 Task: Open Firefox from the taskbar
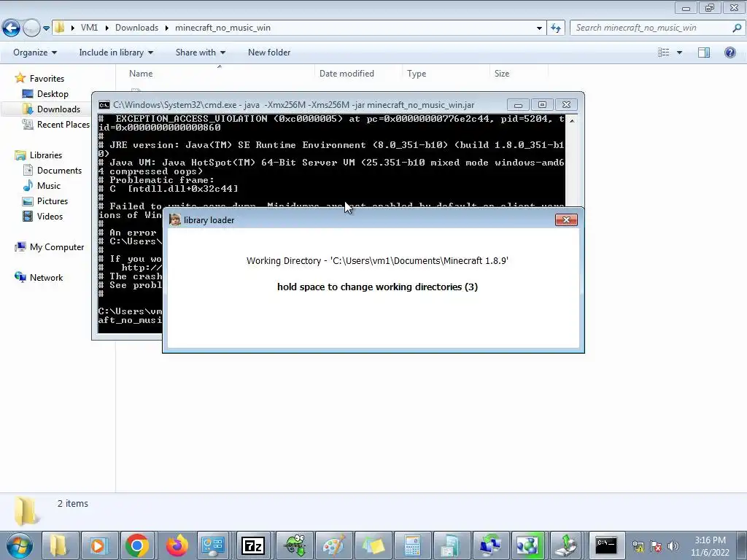click(177, 545)
